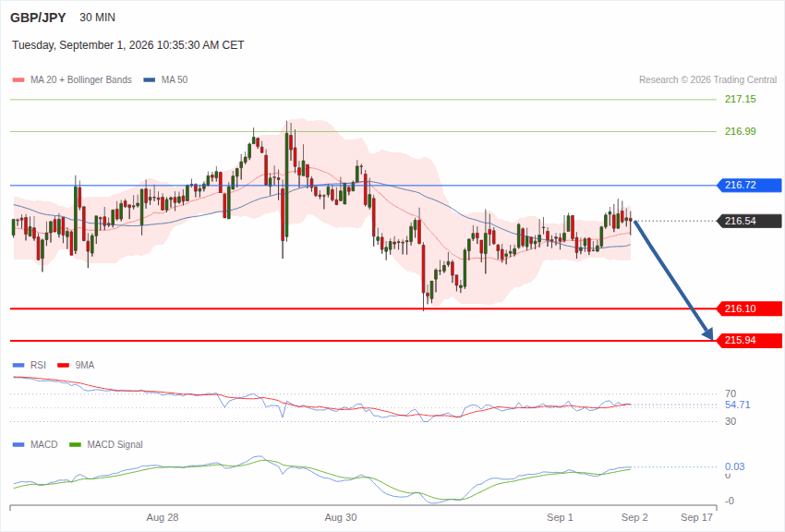785x532 pixels.
Task: Click the Aug 30 date marker on axis
Action: (341, 517)
